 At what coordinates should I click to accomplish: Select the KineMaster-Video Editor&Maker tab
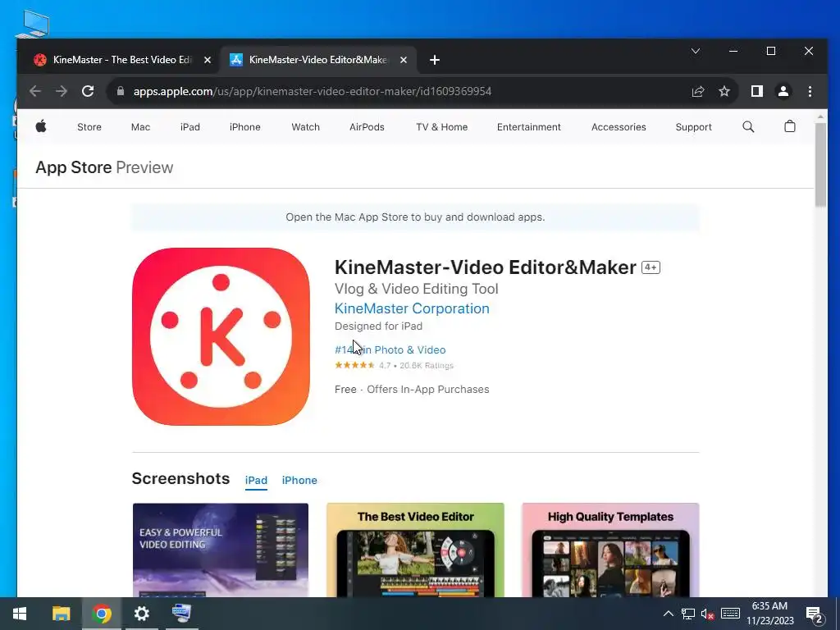click(x=318, y=60)
